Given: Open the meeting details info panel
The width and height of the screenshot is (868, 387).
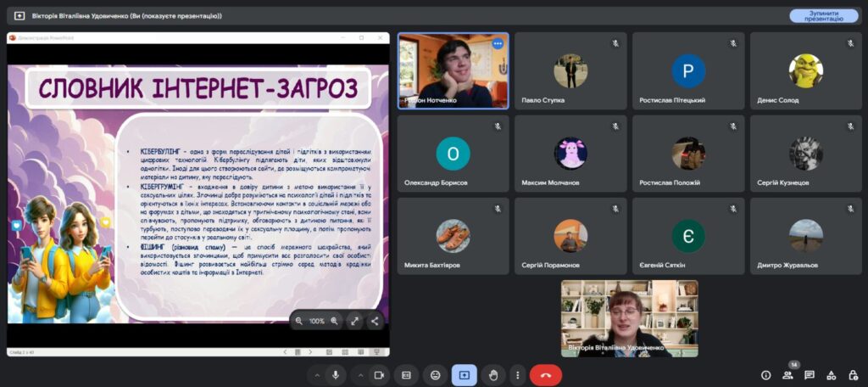Looking at the screenshot, I should tap(765, 374).
